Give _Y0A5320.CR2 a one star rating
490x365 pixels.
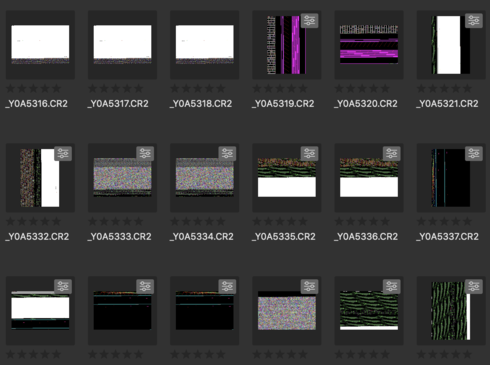point(339,89)
